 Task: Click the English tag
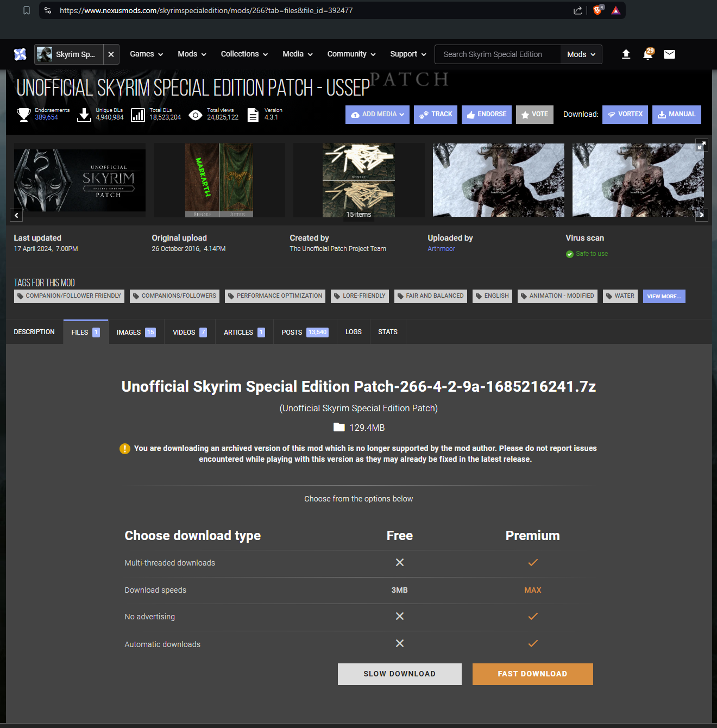point(492,296)
